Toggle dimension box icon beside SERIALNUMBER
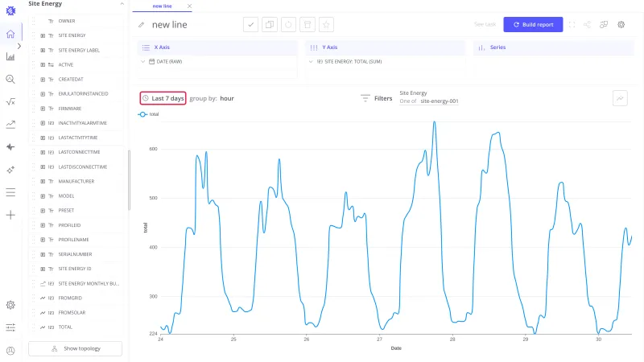644x362 pixels. [x=43, y=254]
